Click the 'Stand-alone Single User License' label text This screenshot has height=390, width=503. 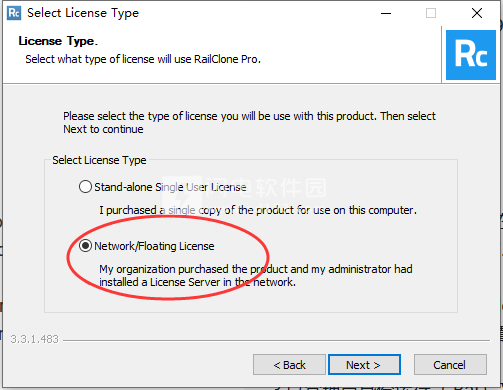(170, 187)
